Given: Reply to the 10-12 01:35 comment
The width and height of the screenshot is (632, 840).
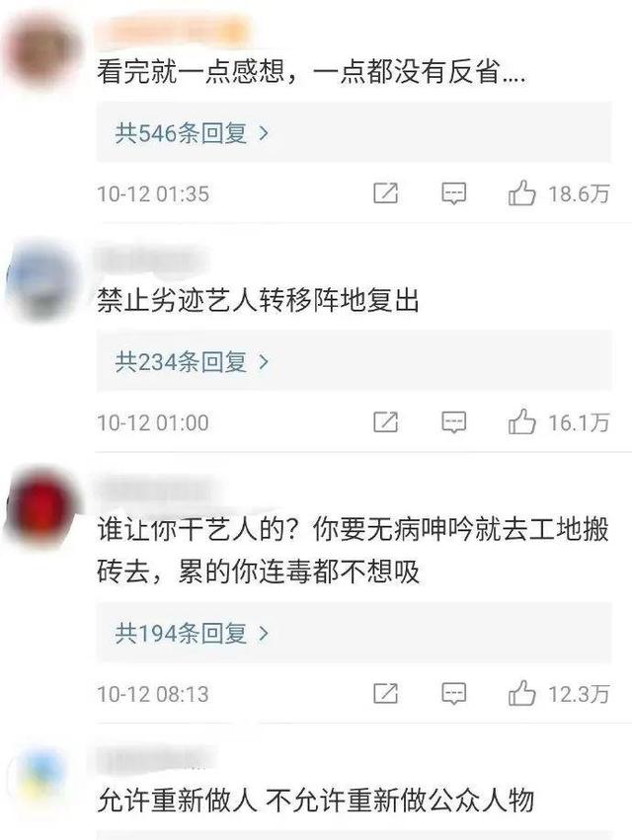Looking at the screenshot, I should click(x=453, y=193).
